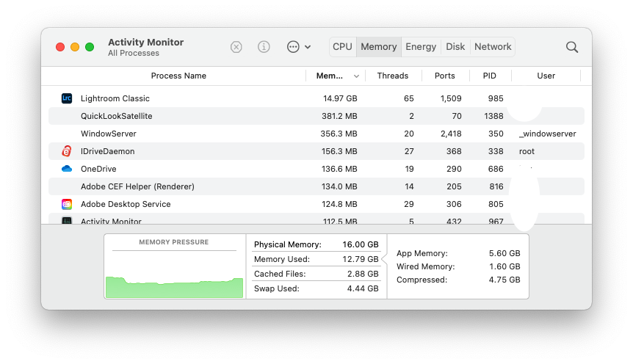This screenshot has width=633, height=364.
Task: Click the All Processes subtitle
Action: [134, 54]
